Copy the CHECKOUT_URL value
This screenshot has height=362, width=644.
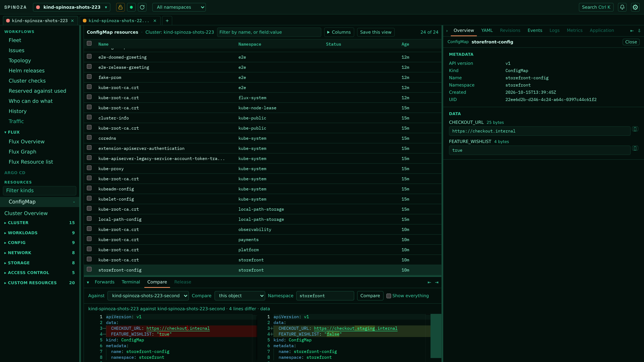point(635,129)
